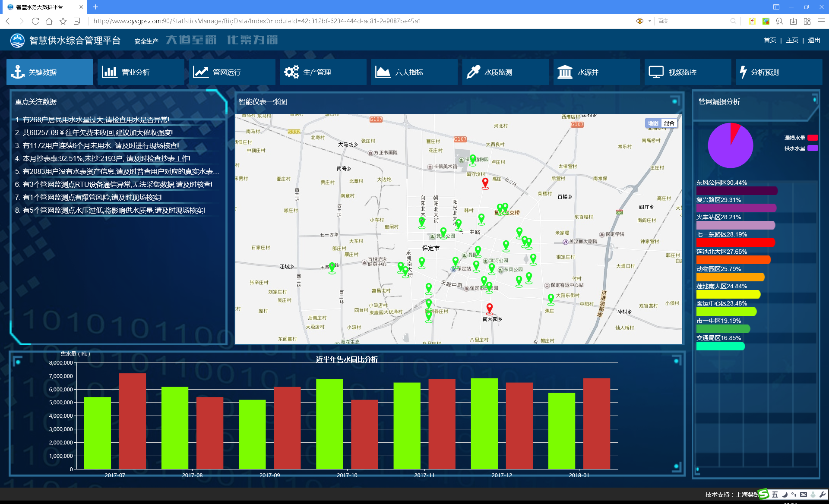Click the green IE mode extension icon

pos(766,21)
